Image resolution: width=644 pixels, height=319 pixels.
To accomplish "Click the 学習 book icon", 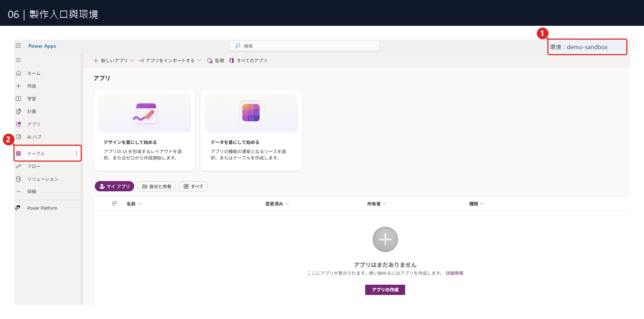I will coord(18,99).
